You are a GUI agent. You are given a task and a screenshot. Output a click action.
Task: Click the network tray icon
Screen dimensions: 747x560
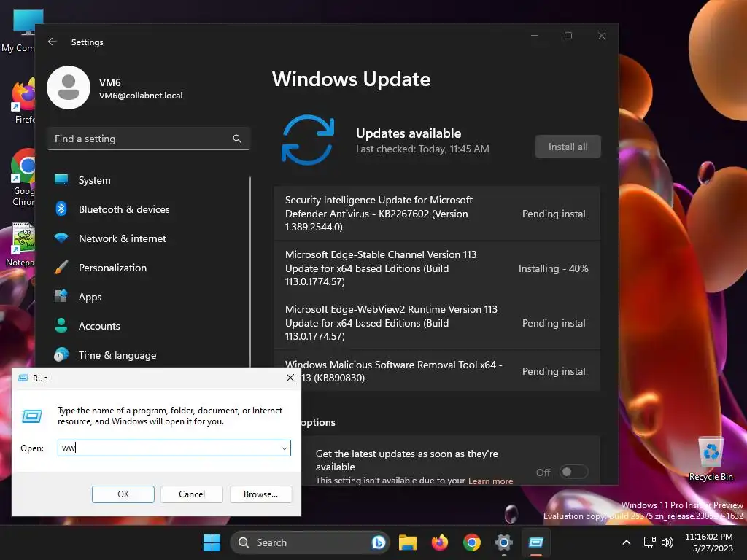coord(649,542)
